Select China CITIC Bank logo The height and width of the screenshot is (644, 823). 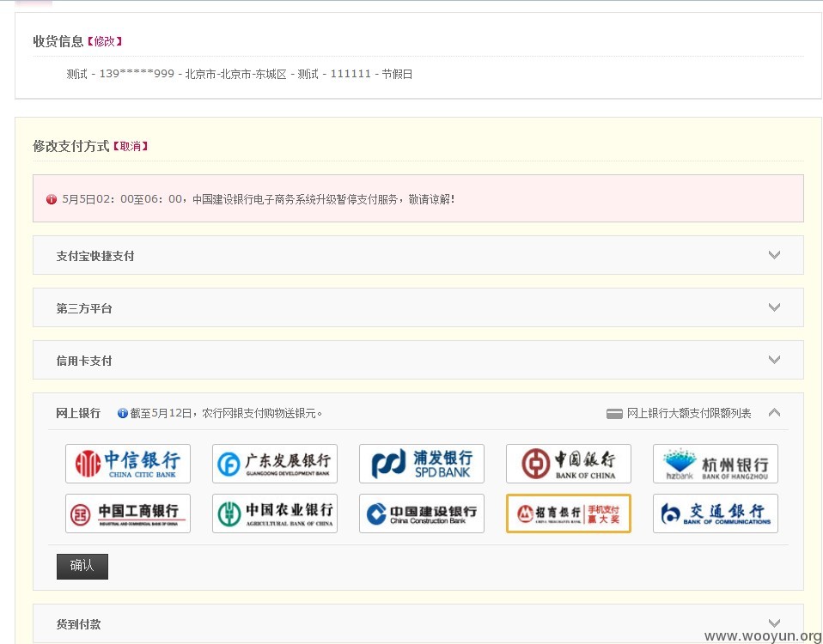[127, 464]
